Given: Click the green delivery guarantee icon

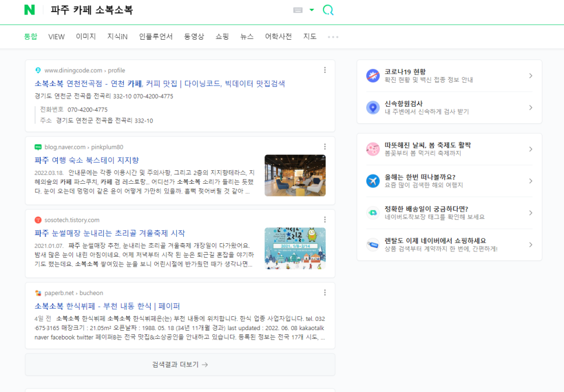Looking at the screenshot, I should (x=373, y=213).
